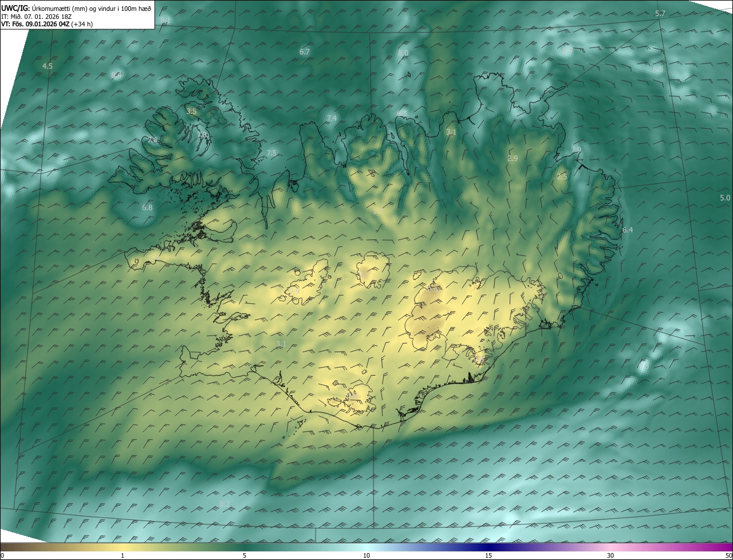Screen dimensions: 733x560
Task: Click the colorbar tick labeled 10
Action: tap(366, 555)
